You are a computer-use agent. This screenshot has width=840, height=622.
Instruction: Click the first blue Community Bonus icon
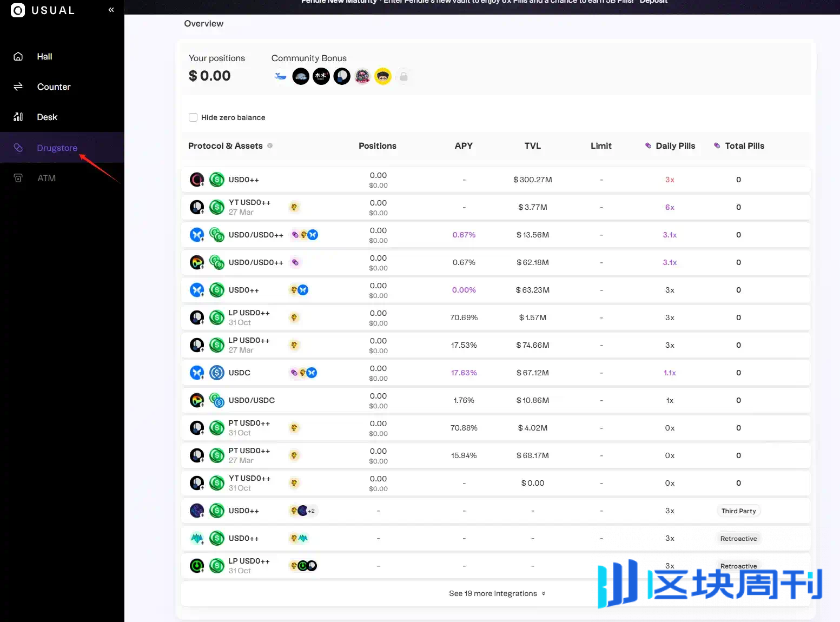click(x=280, y=77)
